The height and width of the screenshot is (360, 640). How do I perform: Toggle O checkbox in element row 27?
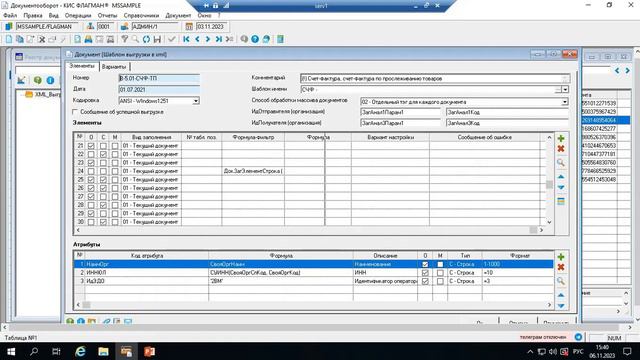coord(91,197)
